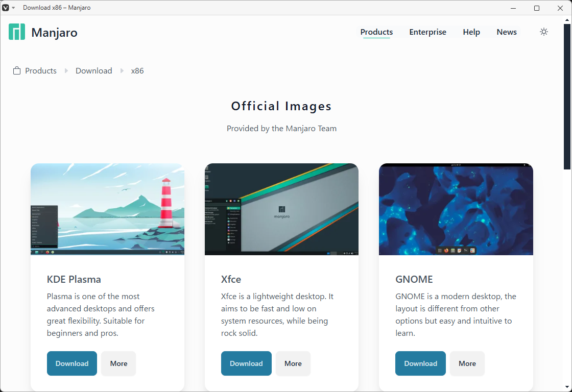Click the Manjaro logo icon

[17, 32]
